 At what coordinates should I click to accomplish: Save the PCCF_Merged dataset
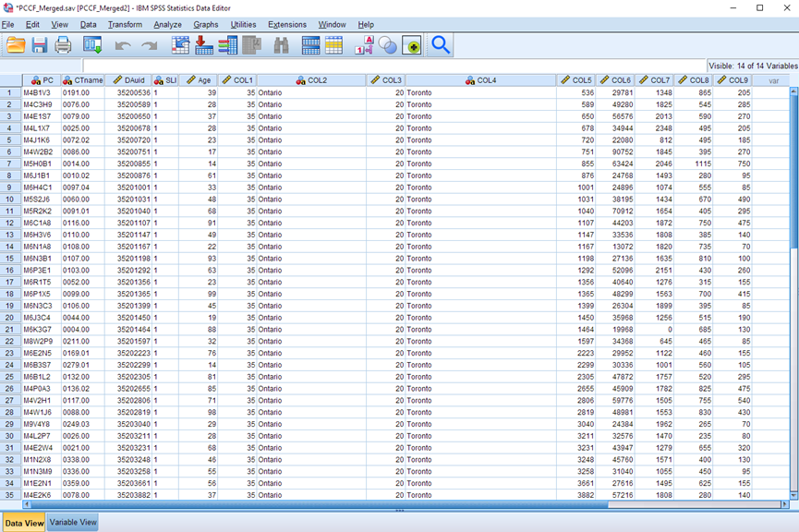coord(39,44)
